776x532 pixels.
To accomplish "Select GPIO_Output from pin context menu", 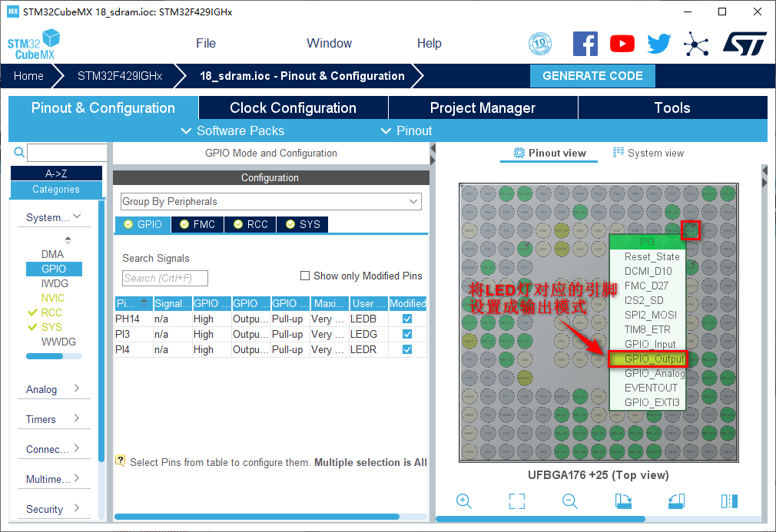I will tap(654, 359).
